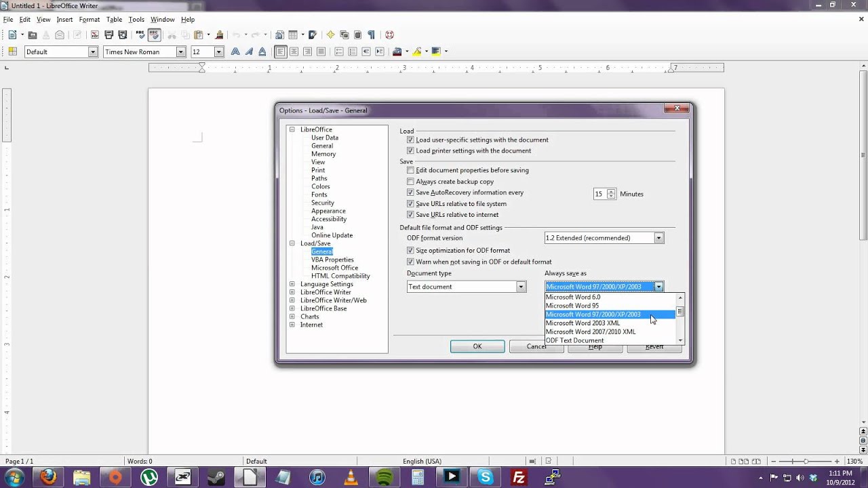Close the Always save as dropdown arrow
This screenshot has width=868, height=488.
pos(658,287)
